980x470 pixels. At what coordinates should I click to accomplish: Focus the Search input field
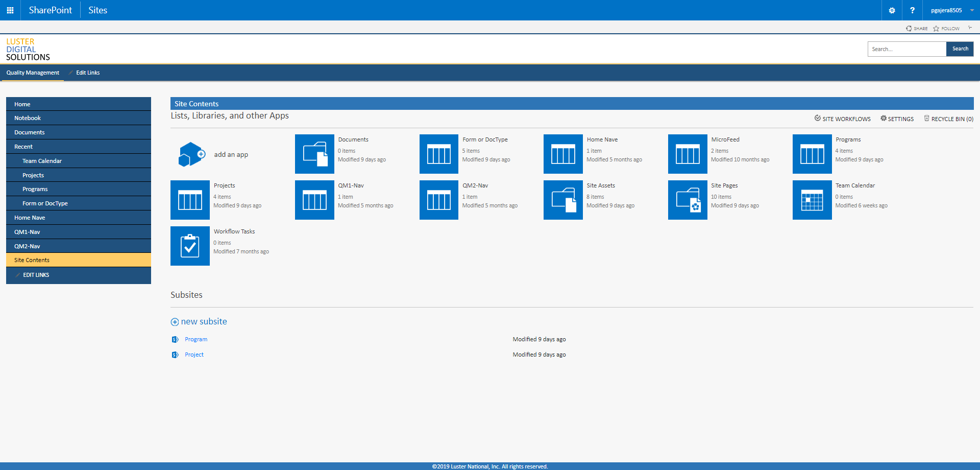tap(907, 49)
